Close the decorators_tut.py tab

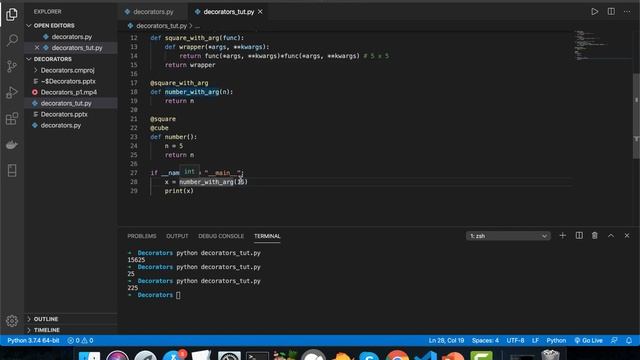tap(260, 12)
